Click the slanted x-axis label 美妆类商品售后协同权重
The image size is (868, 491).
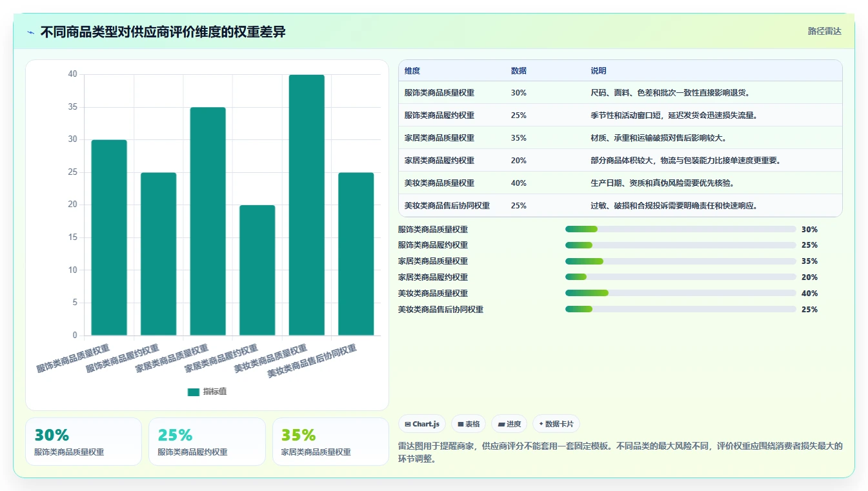click(x=312, y=361)
